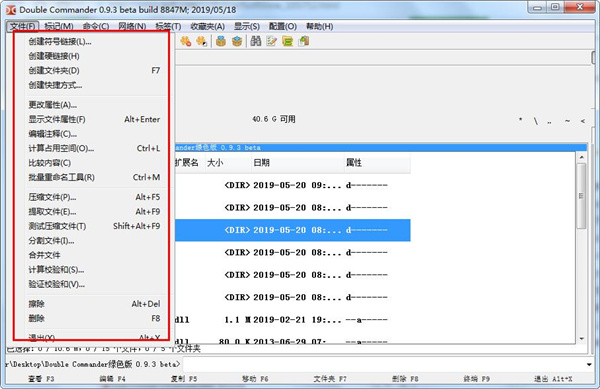This screenshot has height=389, width=600.
Task: Click the 复制 F5 function button
Action: click(x=184, y=379)
